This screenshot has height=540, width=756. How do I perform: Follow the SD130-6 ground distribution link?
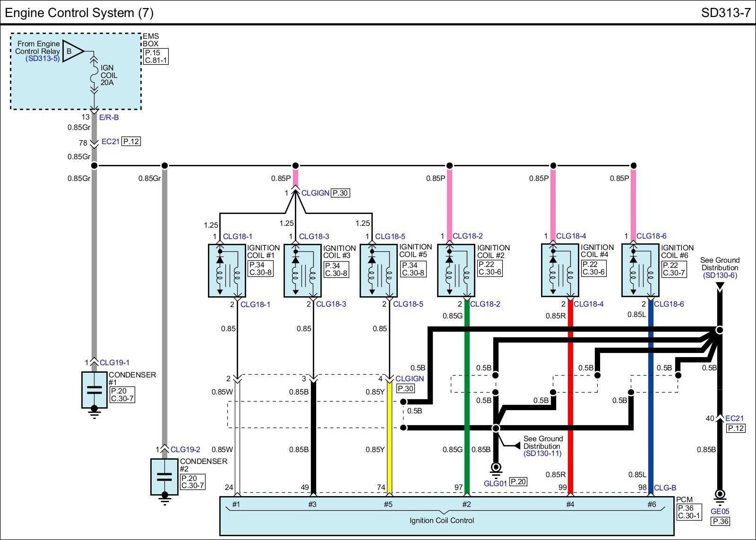(x=720, y=275)
